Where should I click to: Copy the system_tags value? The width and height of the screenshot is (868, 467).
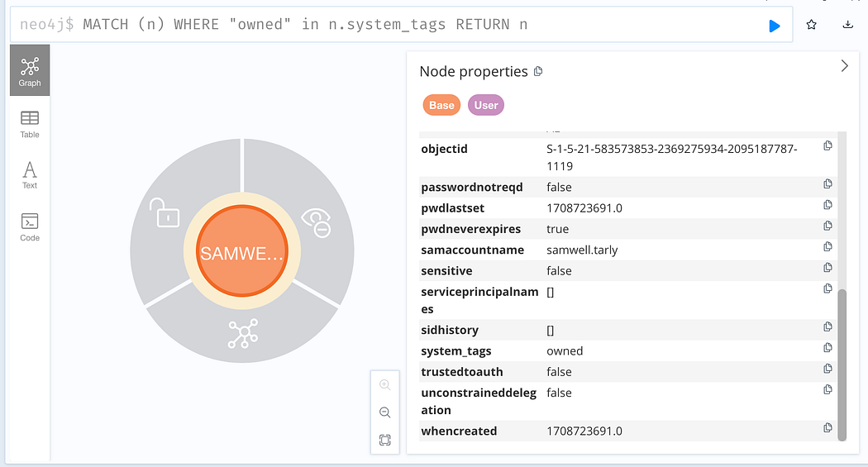[827, 347]
